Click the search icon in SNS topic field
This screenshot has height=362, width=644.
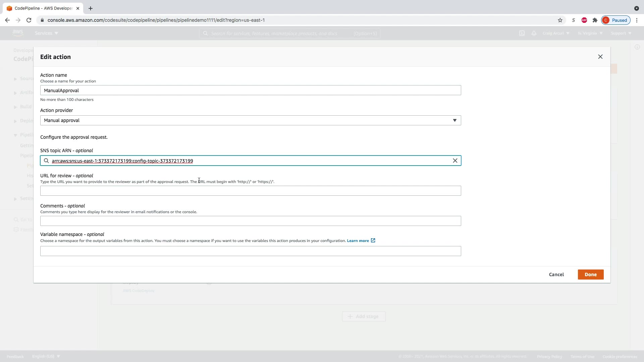pos(47,161)
